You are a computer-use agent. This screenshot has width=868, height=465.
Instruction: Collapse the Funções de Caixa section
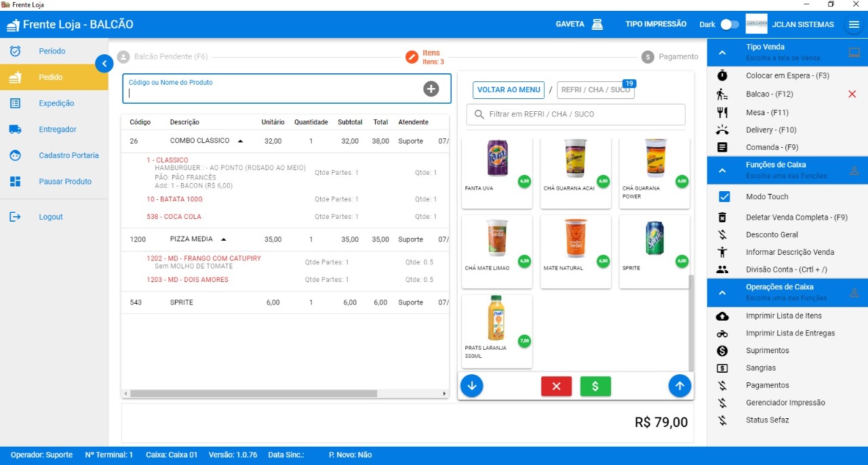pos(722,169)
